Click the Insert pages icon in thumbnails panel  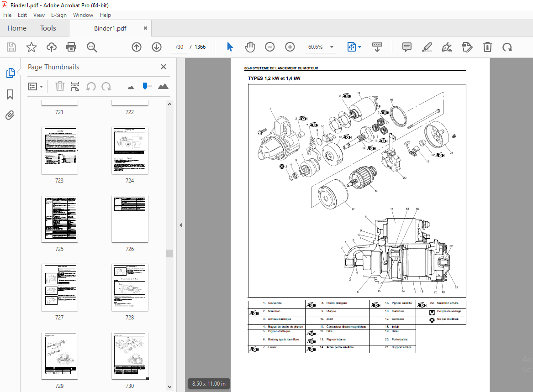tap(75, 86)
